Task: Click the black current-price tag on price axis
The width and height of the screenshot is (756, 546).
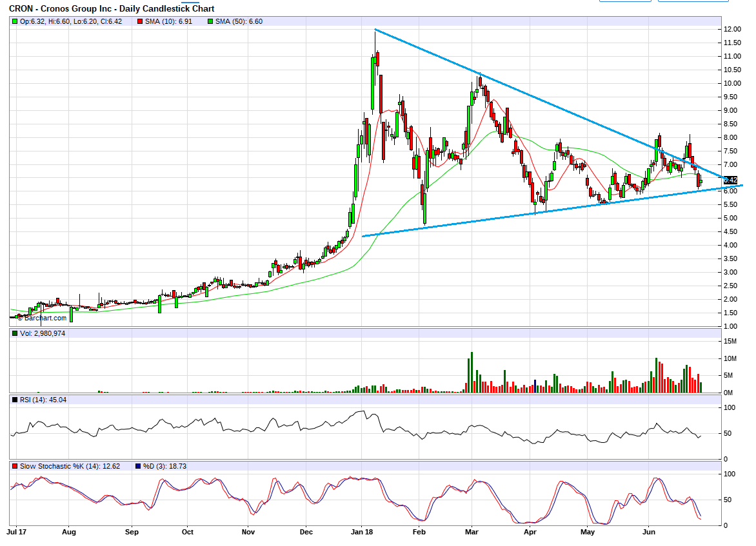Action: 731,180
